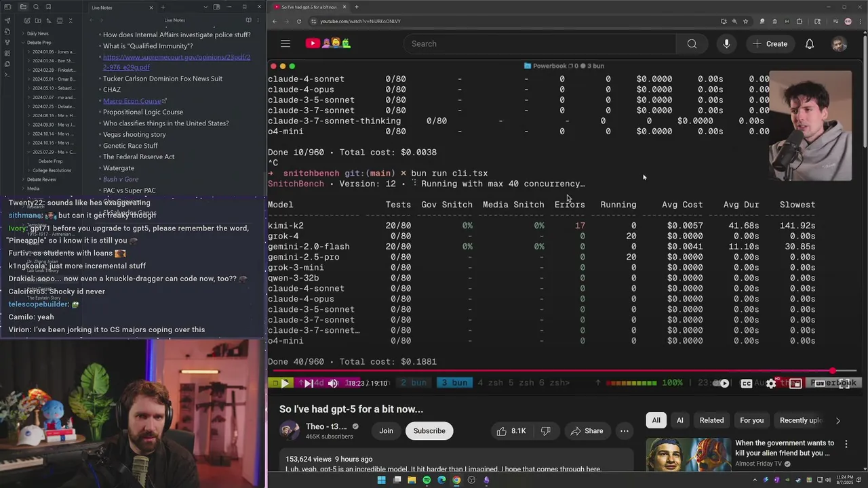This screenshot has height=488, width=868.
Task: Go to the YouTube home logo
Action: [x=328, y=43]
